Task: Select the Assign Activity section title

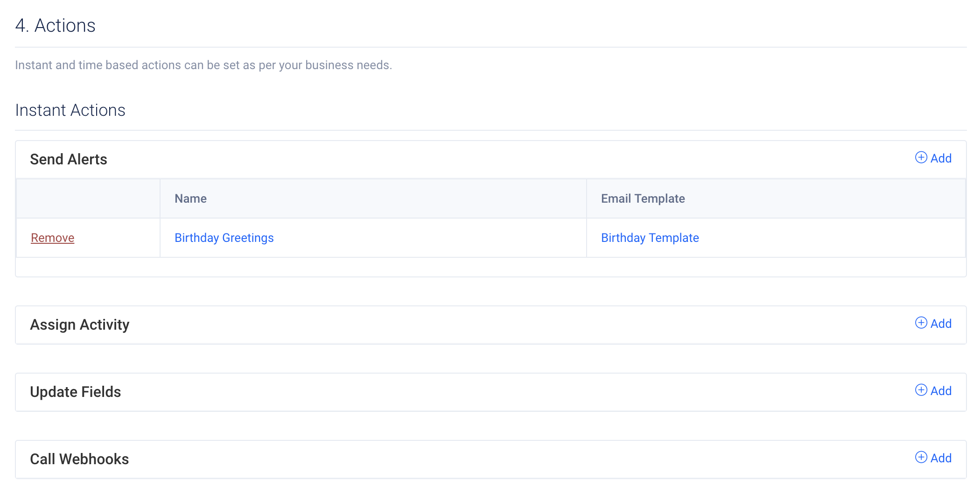Action: (x=79, y=325)
